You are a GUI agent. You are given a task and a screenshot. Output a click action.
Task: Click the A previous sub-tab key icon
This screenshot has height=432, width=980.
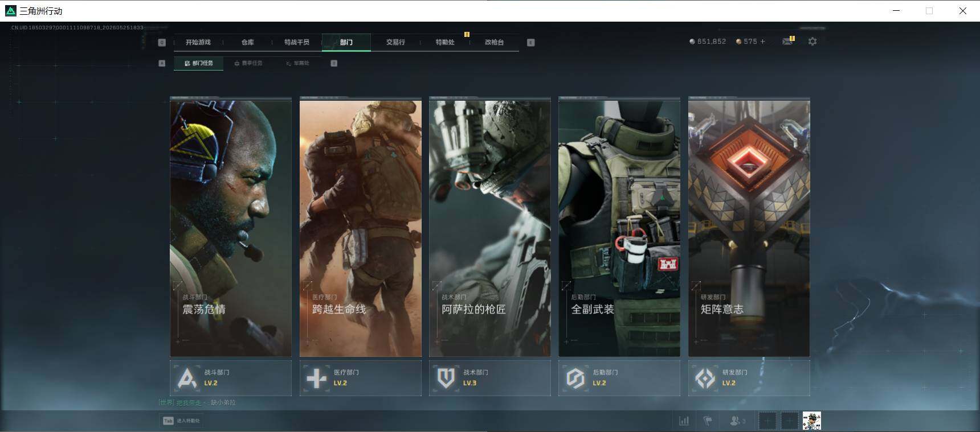[162, 63]
